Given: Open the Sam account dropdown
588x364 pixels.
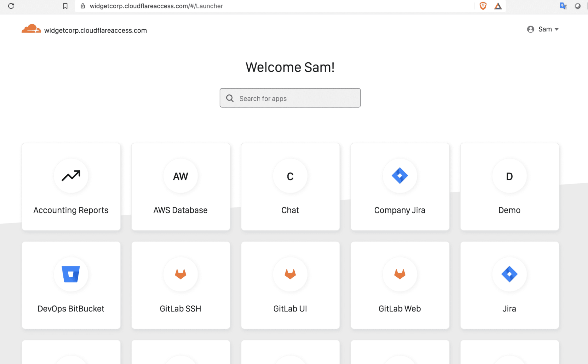Looking at the screenshot, I should coord(543,29).
